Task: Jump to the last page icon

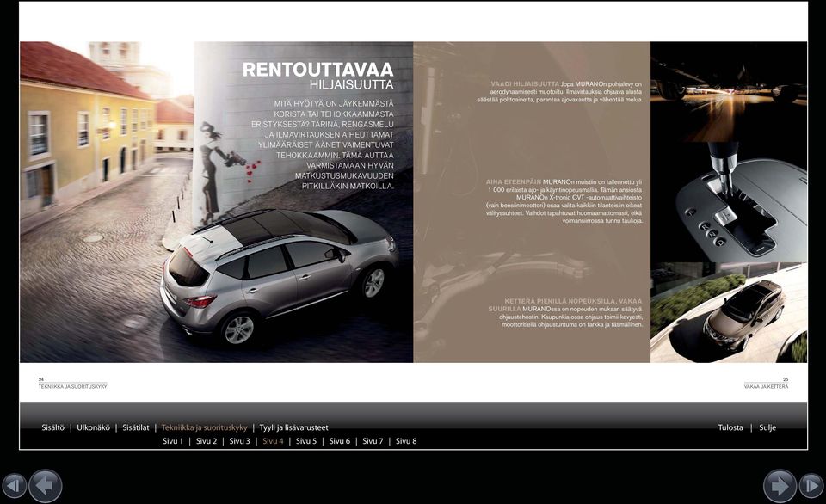Action: coord(811,486)
